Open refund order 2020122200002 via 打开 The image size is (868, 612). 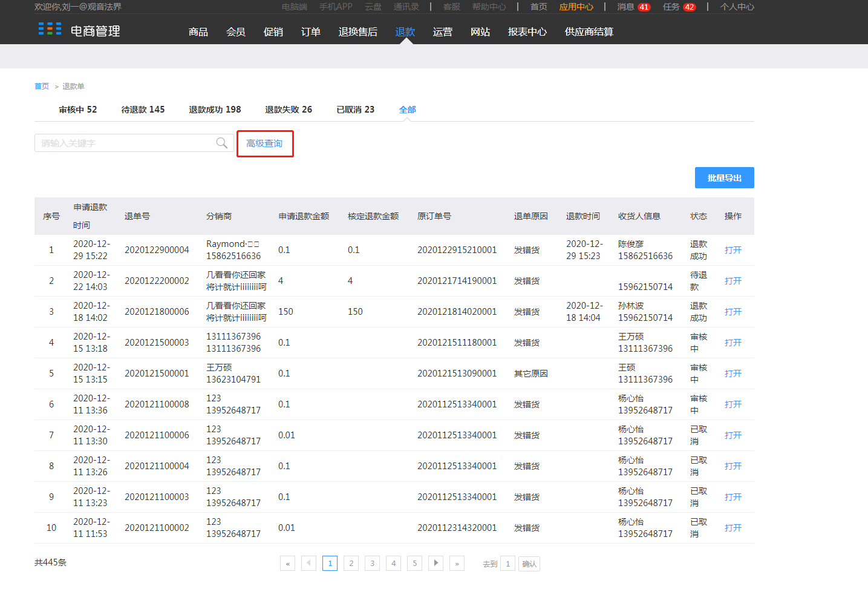click(733, 281)
